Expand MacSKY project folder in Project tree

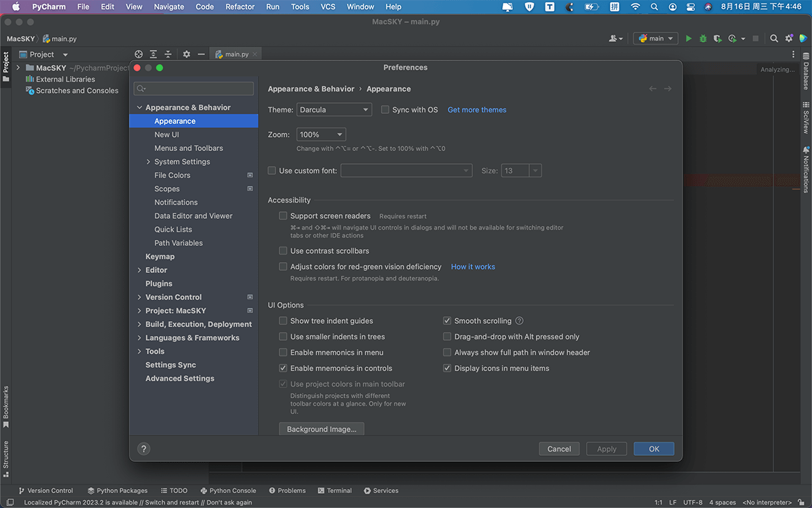(18, 68)
